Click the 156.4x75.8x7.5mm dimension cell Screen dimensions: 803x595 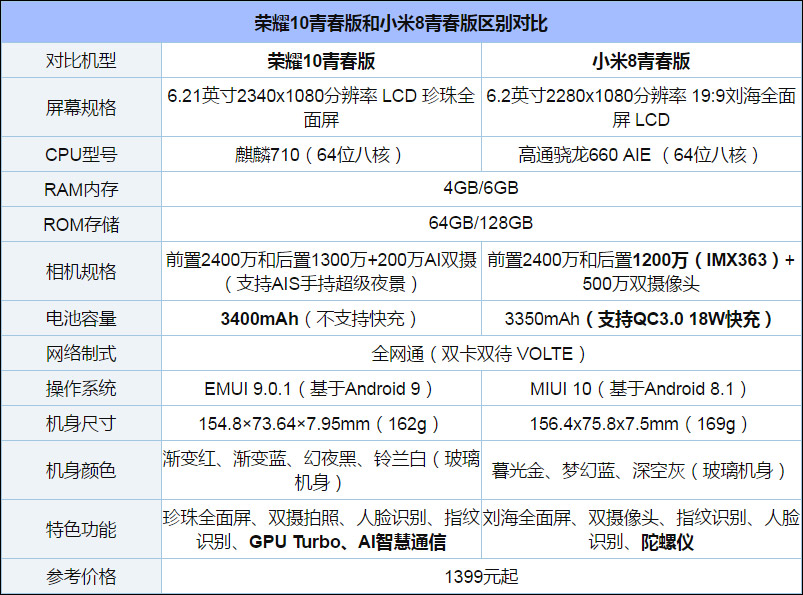[641, 423]
